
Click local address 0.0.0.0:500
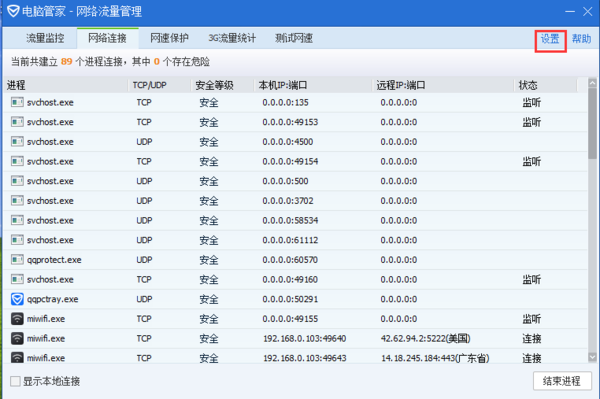click(x=285, y=181)
